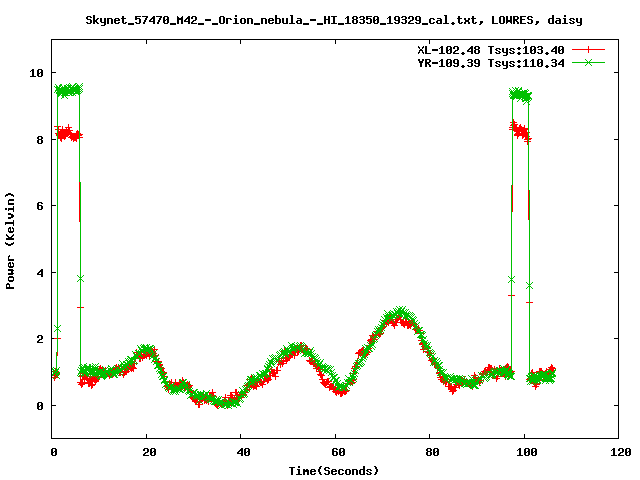
Task: Click the first green calibration plateau near 9.5 K
Action: pos(69,90)
